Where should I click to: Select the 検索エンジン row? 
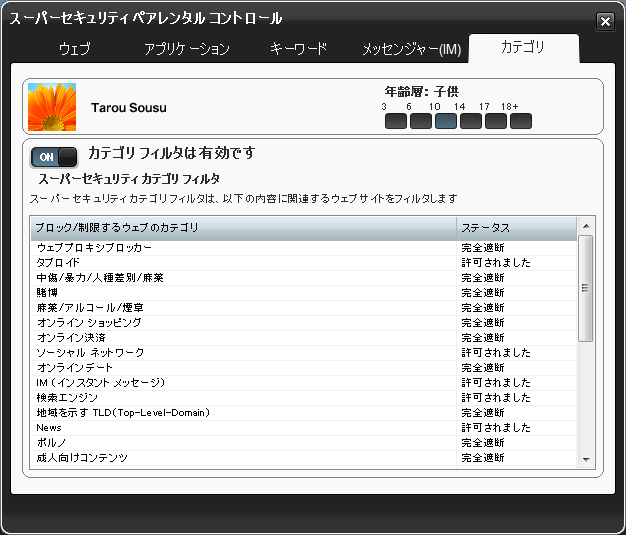point(304,398)
